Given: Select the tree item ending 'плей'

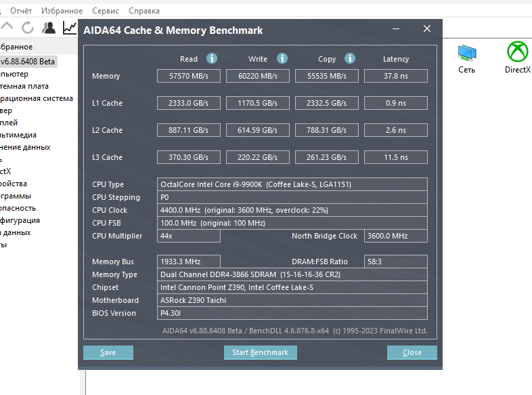Looking at the screenshot, I should pos(9,123).
